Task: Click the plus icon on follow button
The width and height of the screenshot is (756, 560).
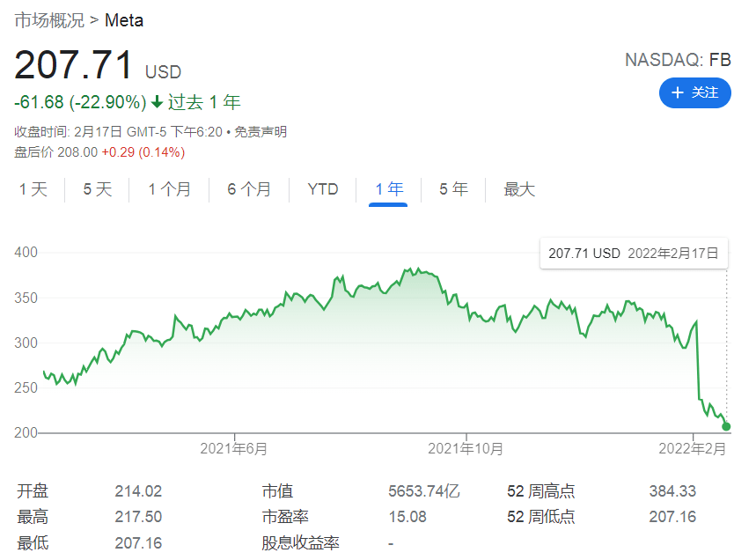Action: 678,92
